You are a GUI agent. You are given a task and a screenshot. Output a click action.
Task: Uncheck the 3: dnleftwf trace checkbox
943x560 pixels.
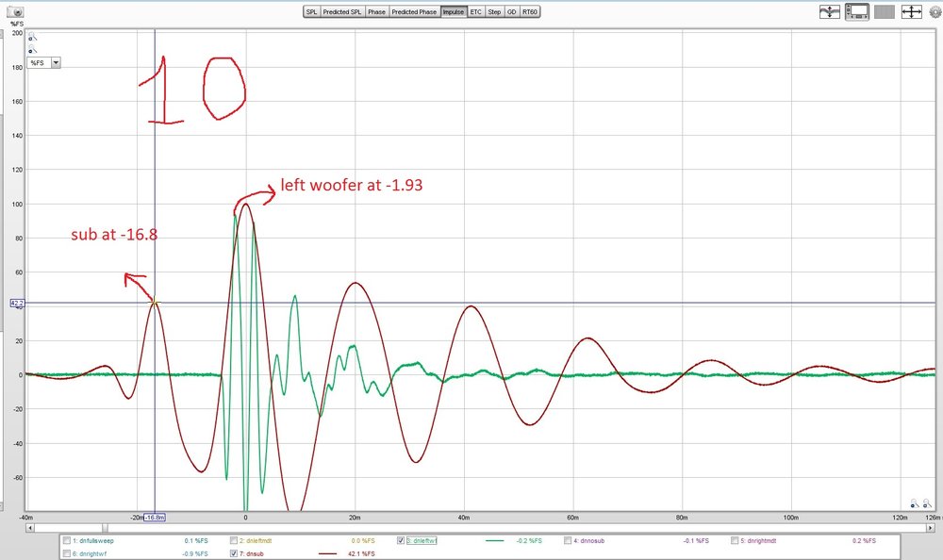tap(401, 540)
